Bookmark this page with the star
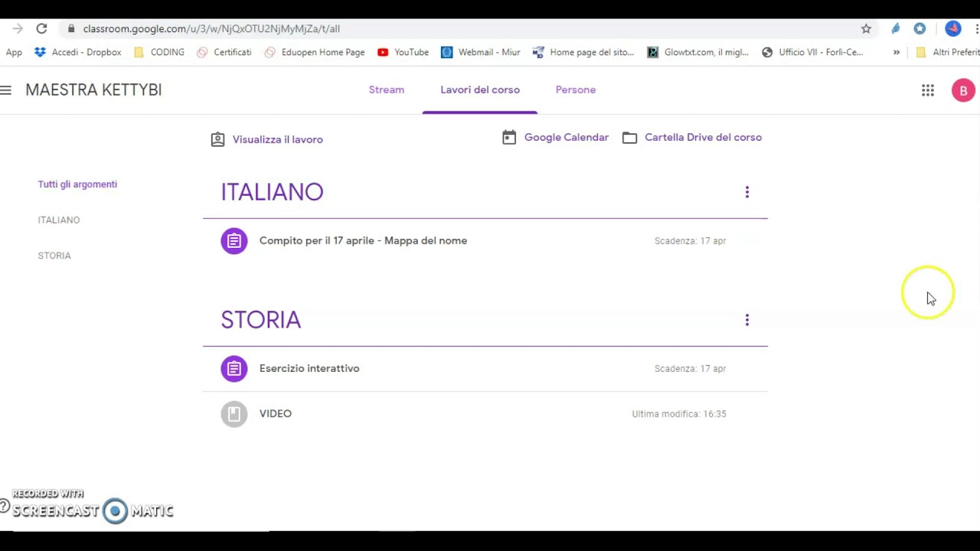 pyautogui.click(x=866, y=28)
